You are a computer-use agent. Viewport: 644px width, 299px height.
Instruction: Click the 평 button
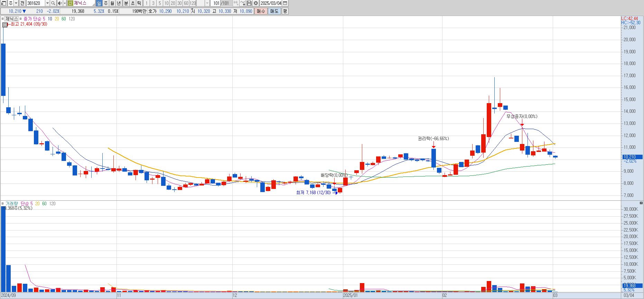point(285,11)
